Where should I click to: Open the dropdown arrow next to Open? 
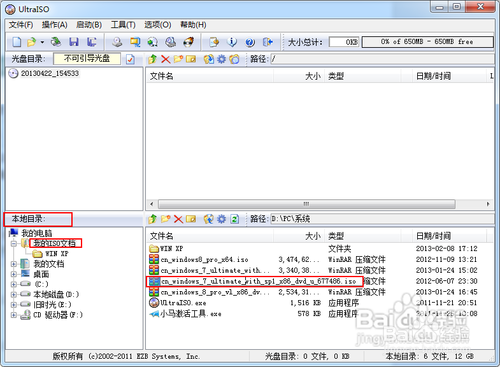42,42
